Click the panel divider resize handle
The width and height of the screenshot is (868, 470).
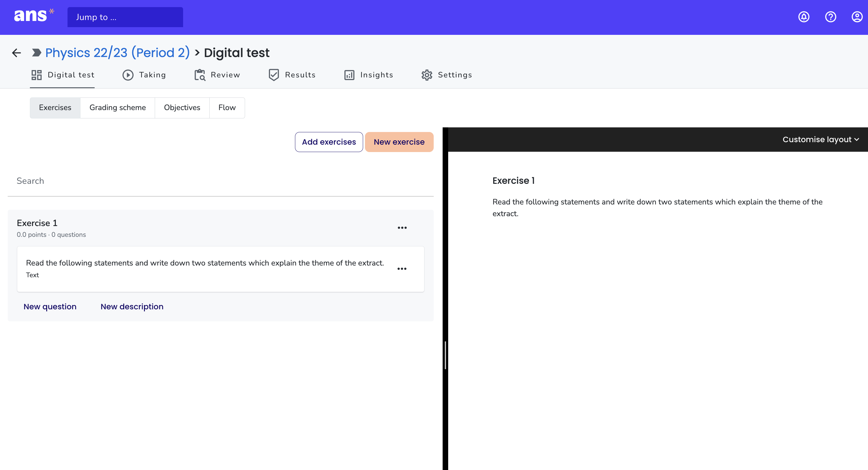click(x=445, y=355)
